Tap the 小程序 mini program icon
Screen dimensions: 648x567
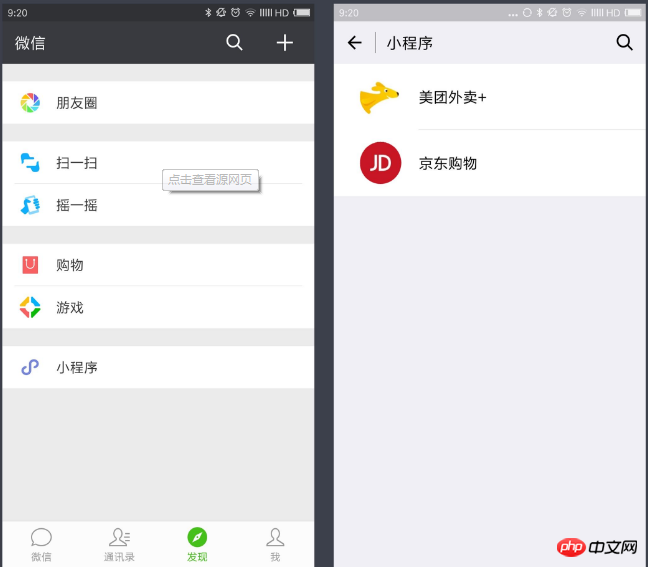[30, 367]
